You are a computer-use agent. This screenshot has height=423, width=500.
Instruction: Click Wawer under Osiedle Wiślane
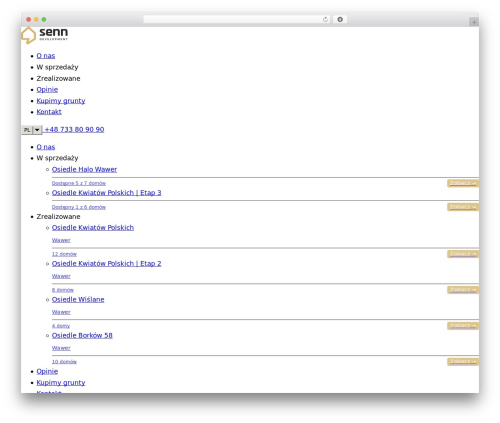coord(61,312)
